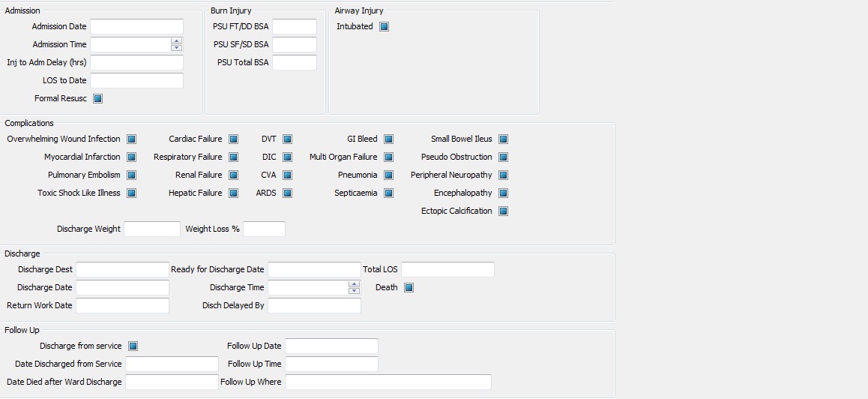This screenshot has width=868, height=399.
Task: Check the Peripheral Neuropathy box
Action: click(503, 175)
